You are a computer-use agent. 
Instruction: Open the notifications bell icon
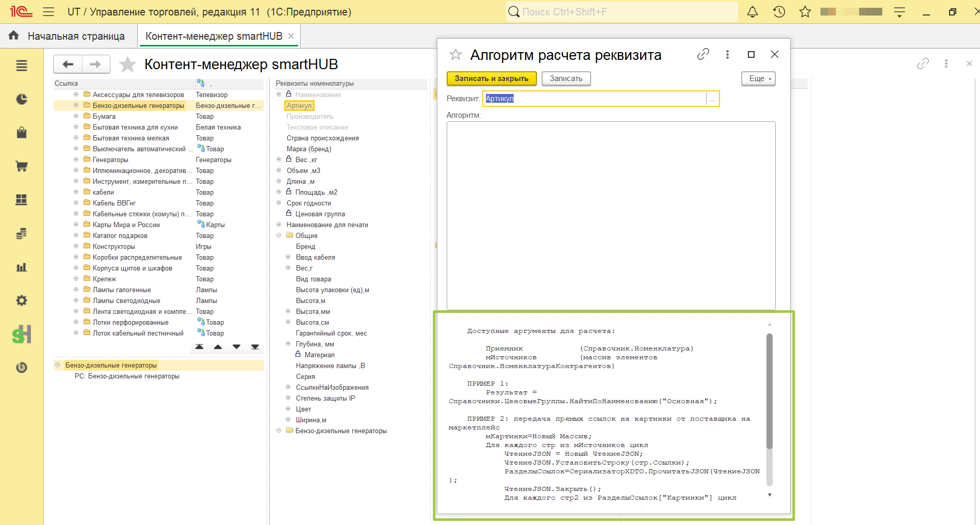753,12
